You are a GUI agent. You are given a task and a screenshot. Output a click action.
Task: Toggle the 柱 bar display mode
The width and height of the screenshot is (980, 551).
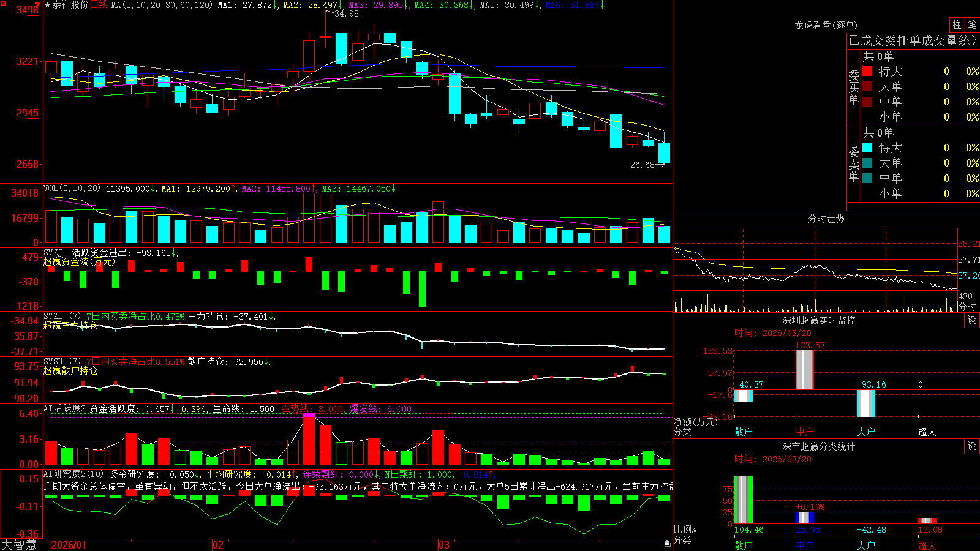pos(957,25)
